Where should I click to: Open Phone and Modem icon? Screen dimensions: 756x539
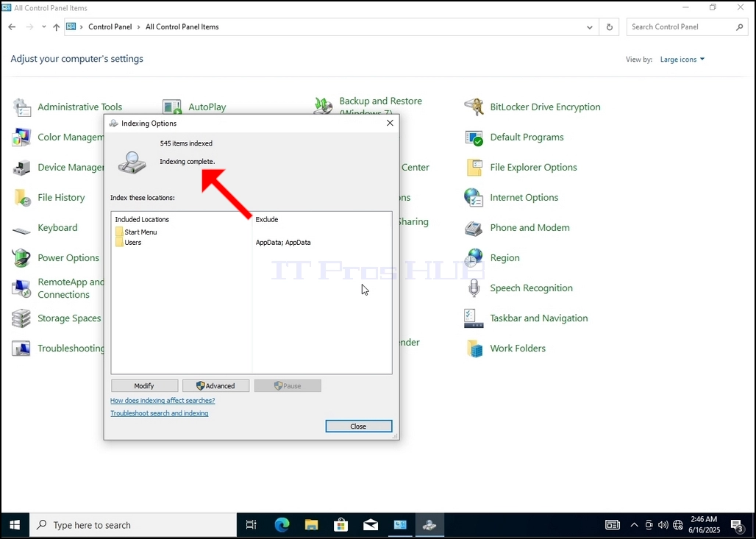pyautogui.click(x=474, y=228)
